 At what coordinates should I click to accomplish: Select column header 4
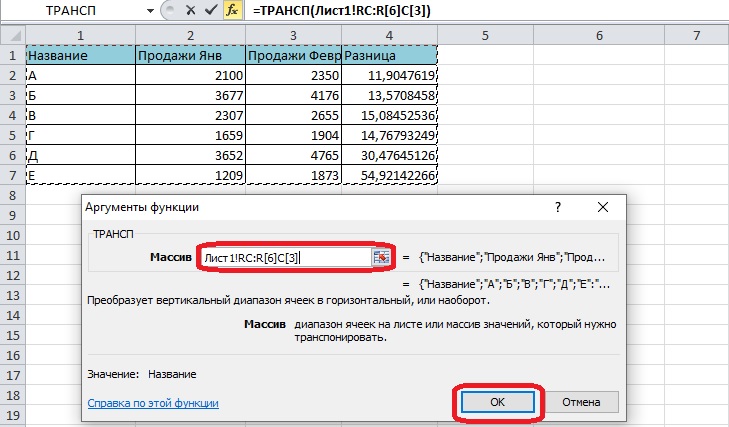pyautogui.click(x=389, y=35)
